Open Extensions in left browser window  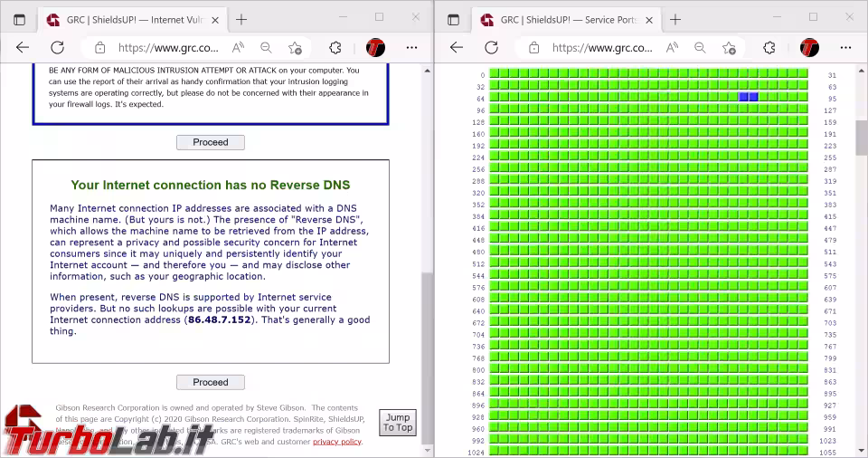pos(335,48)
